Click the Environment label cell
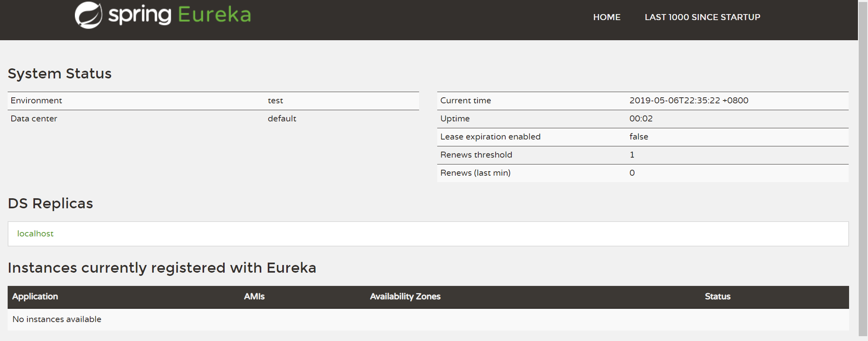 click(36, 101)
